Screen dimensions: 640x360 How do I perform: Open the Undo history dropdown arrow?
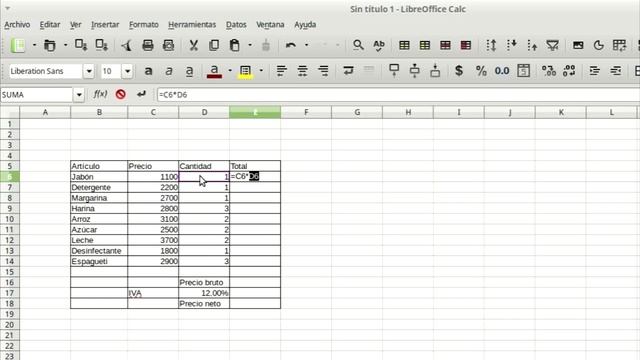306,45
